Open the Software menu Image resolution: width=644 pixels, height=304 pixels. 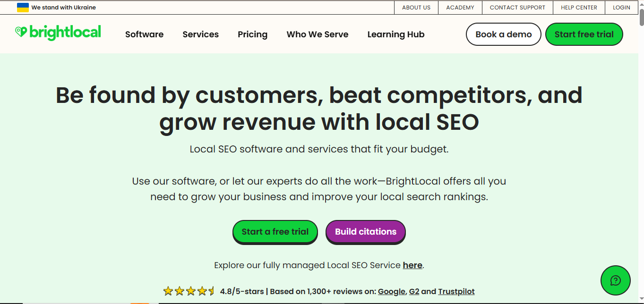point(144,34)
